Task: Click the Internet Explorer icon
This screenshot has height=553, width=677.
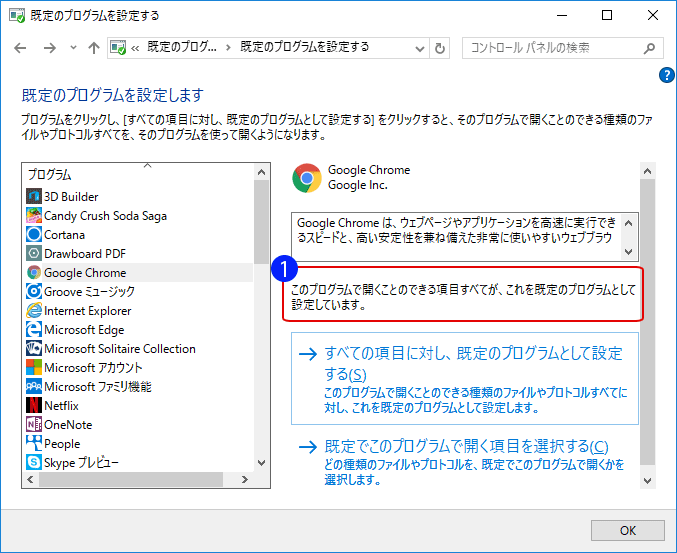Action: 34,310
